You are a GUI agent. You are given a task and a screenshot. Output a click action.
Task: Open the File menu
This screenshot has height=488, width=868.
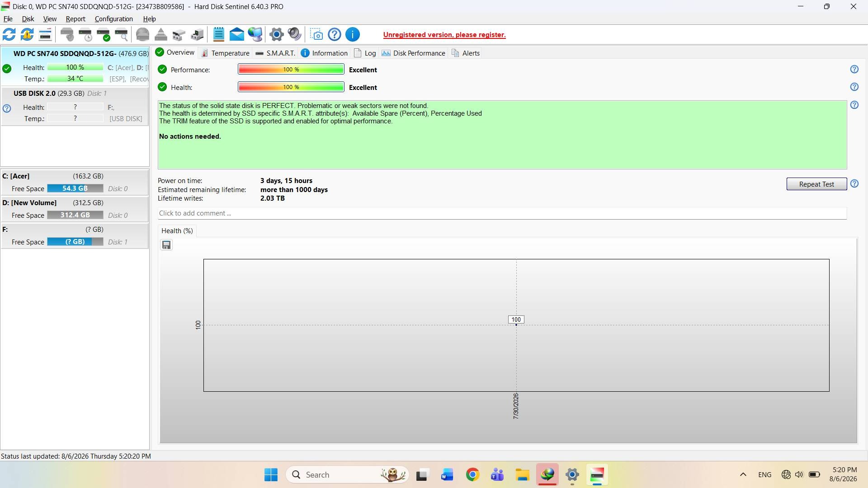point(8,19)
